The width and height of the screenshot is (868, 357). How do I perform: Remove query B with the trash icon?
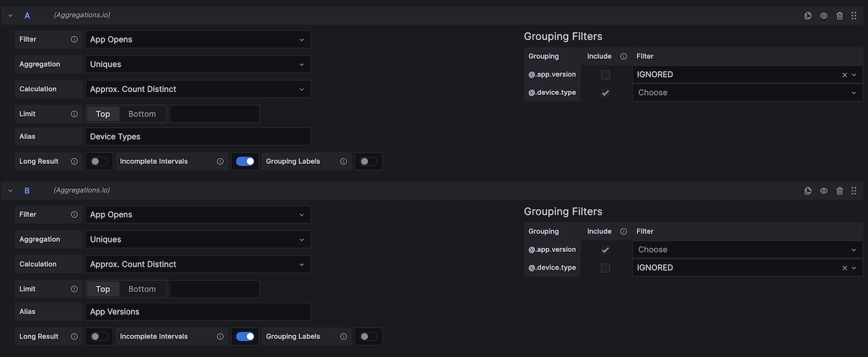point(840,191)
